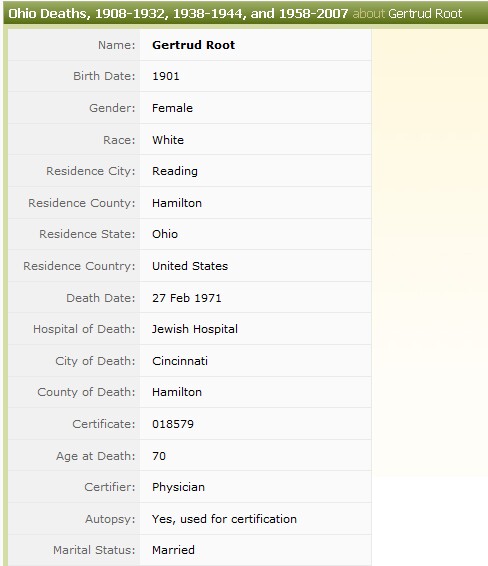The width and height of the screenshot is (488, 566).
Task: Click Marital Status value Married
Action: tap(173, 550)
